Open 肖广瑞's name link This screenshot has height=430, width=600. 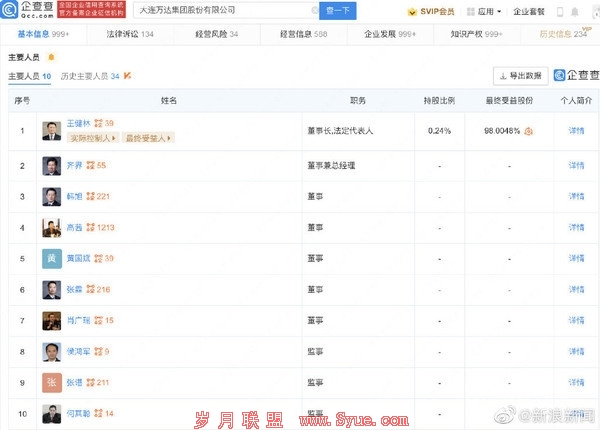coord(78,320)
